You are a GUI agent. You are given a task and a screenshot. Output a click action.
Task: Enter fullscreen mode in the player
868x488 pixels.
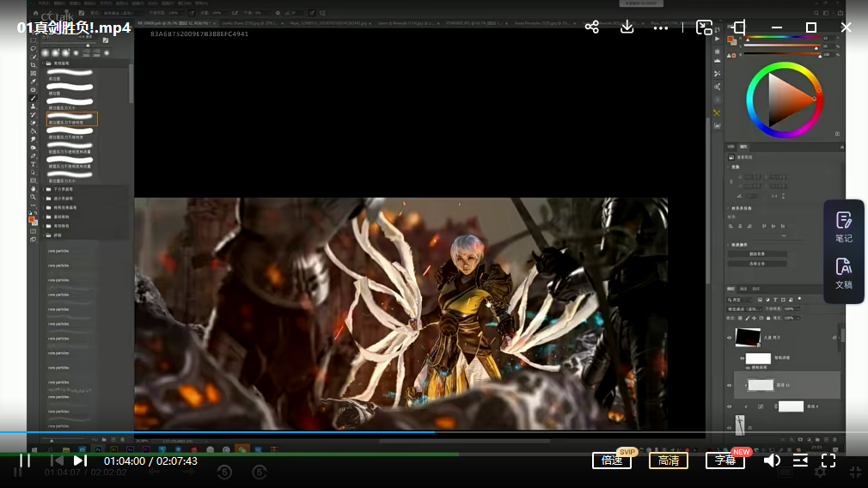coord(828,461)
